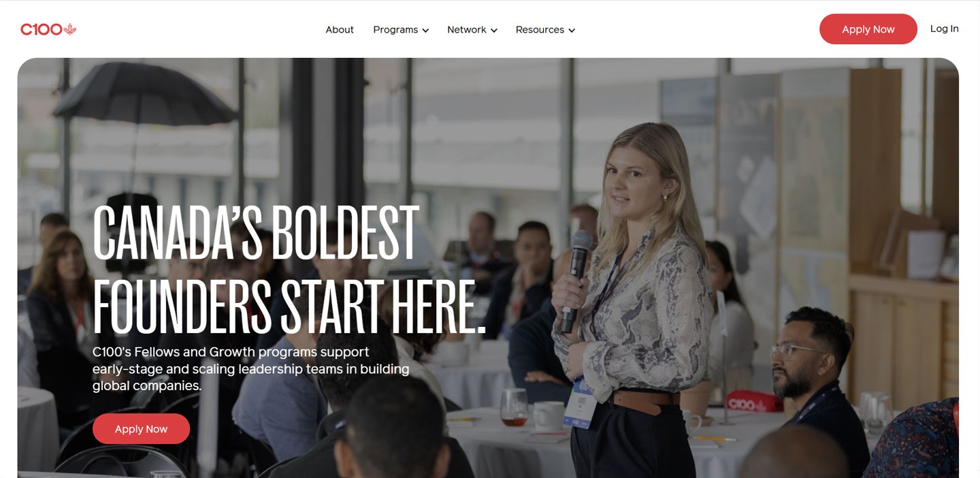The width and height of the screenshot is (980, 478).
Task: Click the hero photo of woman speaking
Action: 487,267
